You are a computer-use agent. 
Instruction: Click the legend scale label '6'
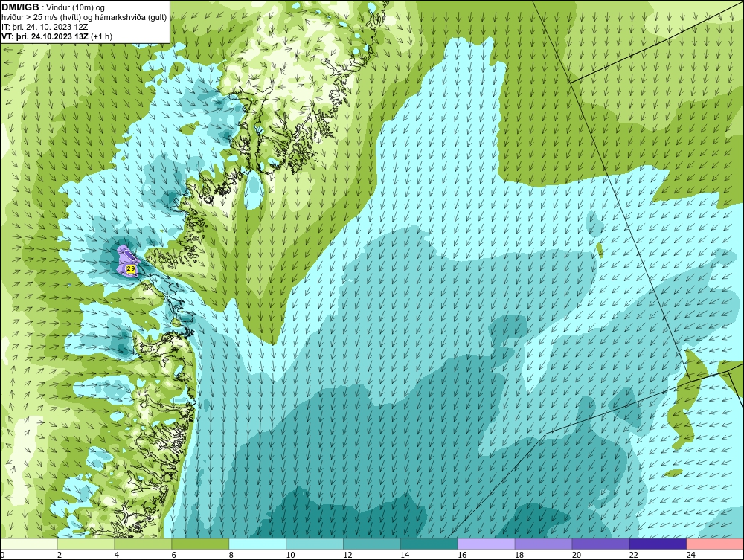(x=173, y=555)
